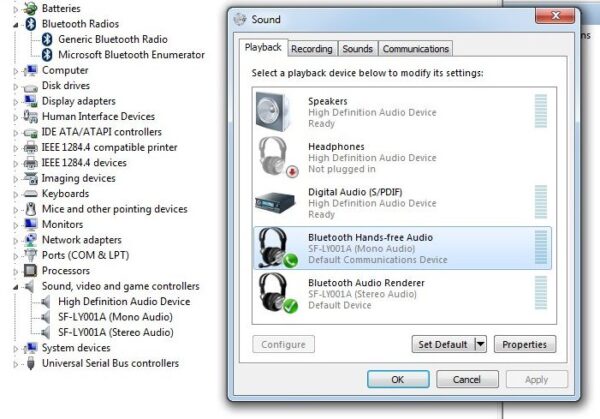Open the Set Default dropdown arrow
The width and height of the screenshot is (600, 419).
pos(480,345)
